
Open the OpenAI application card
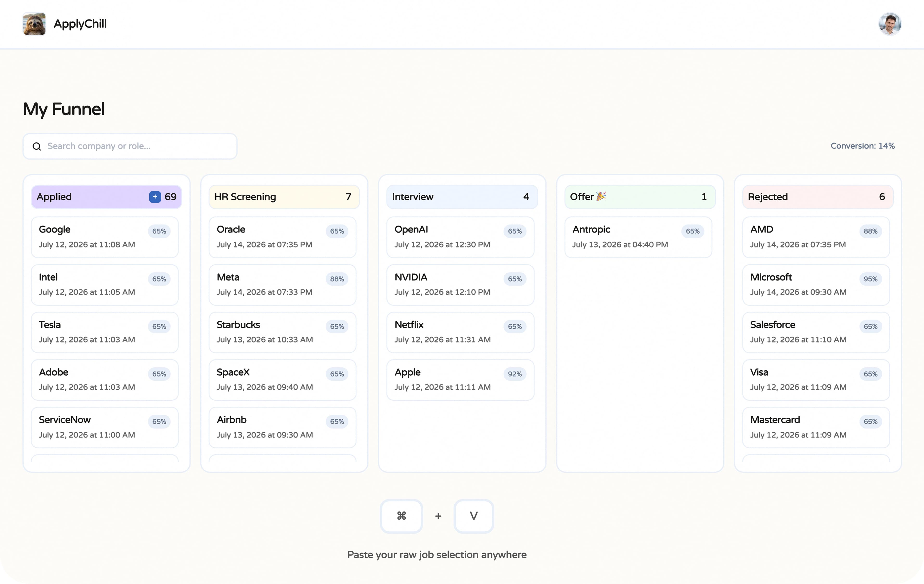[x=461, y=237]
